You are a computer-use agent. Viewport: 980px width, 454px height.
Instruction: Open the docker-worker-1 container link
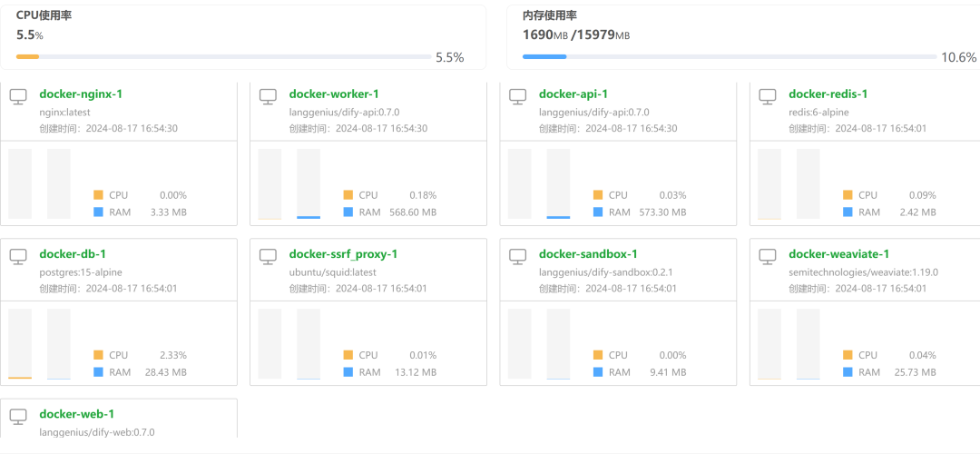point(334,94)
